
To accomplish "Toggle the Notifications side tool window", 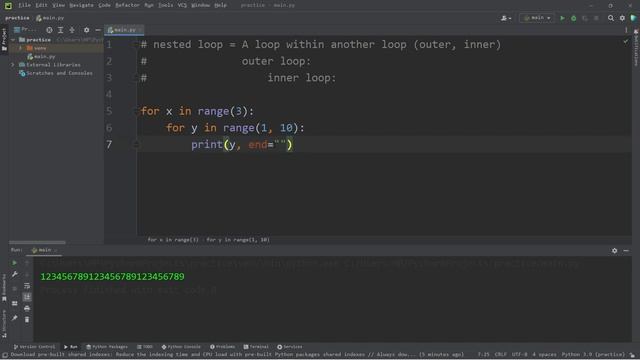I will [636, 47].
